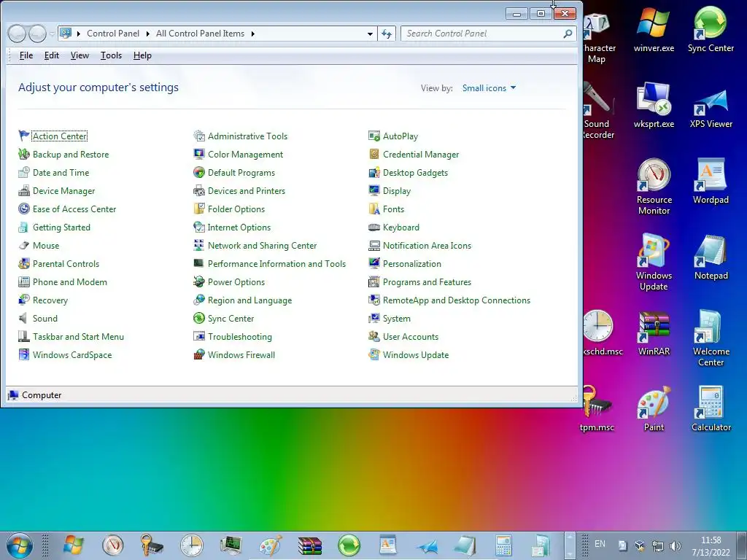Image resolution: width=747 pixels, height=560 pixels.
Task: Select the Calculator desktop shortcut
Action: click(711, 408)
